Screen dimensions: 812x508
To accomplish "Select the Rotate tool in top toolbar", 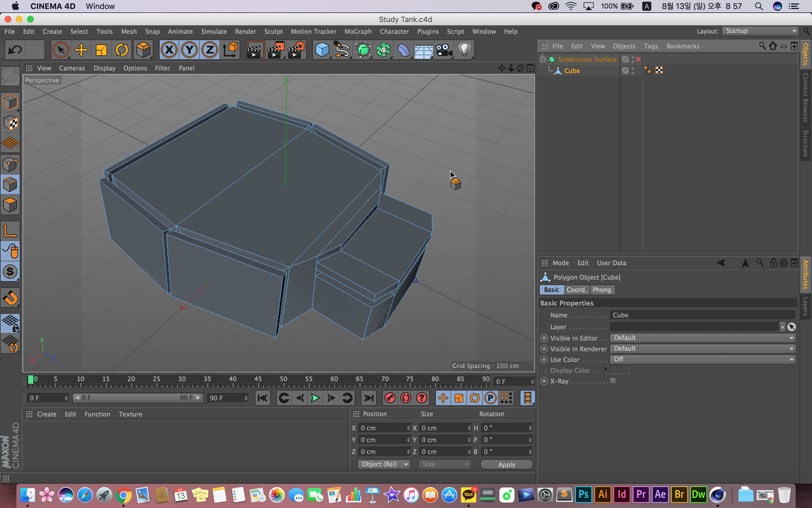I will 122,50.
